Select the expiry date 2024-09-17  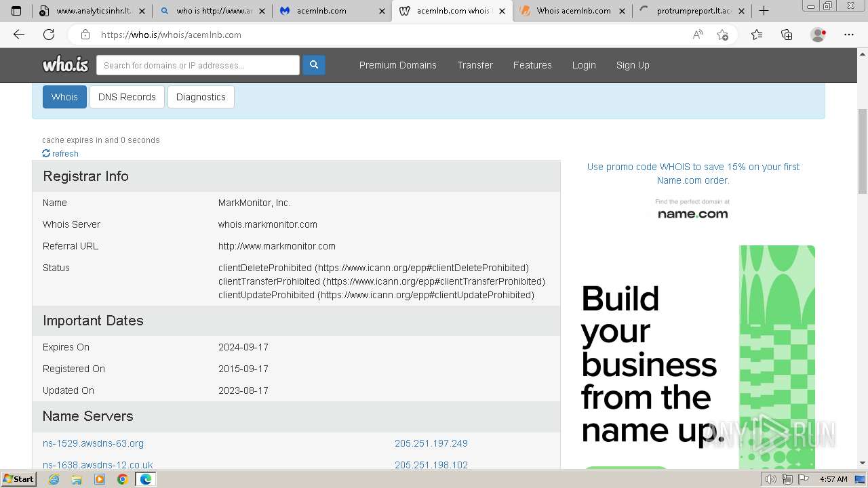243,347
